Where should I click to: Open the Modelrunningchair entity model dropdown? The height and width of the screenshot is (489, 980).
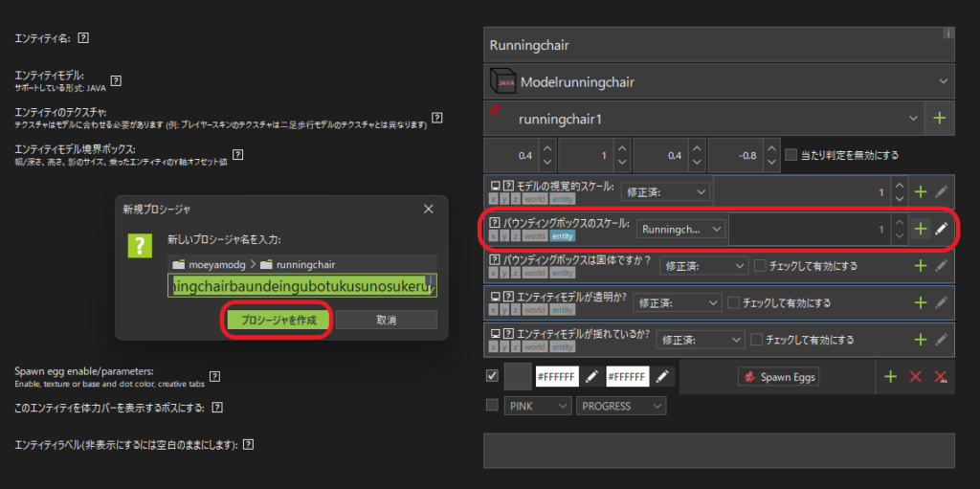[x=720, y=81]
